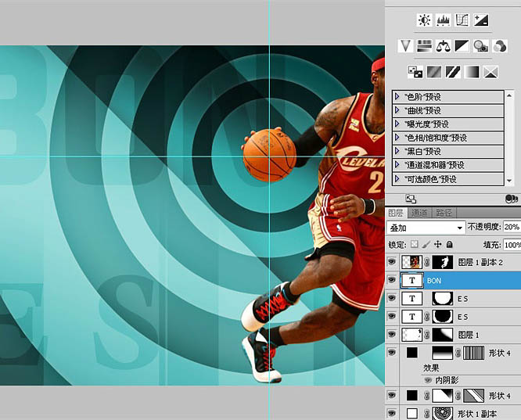Add a Black & White adjustment

point(462,46)
